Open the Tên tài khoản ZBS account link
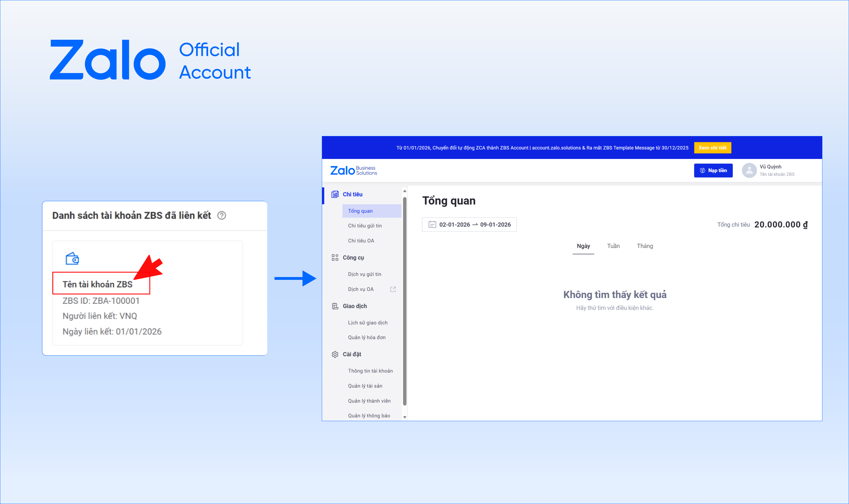The image size is (849, 504). pos(97,284)
